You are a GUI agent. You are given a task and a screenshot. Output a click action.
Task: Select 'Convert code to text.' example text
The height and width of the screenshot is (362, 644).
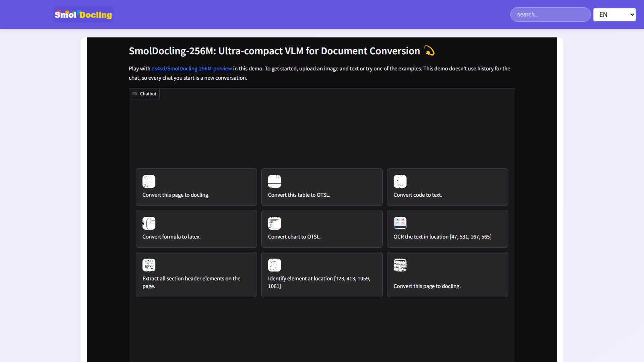(418, 195)
